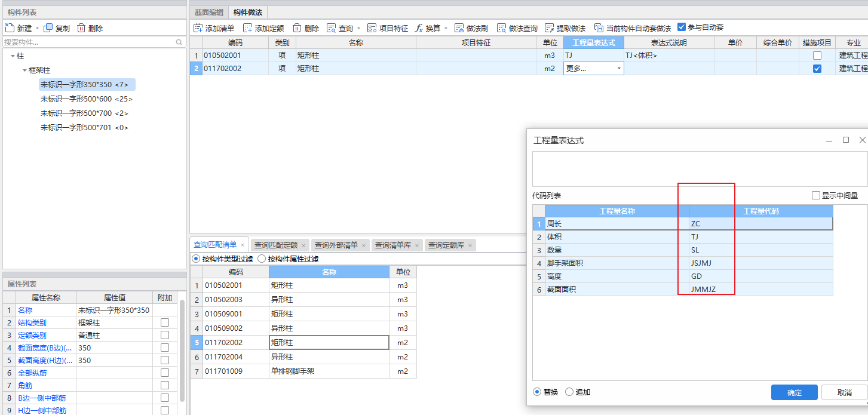Uncheck 措施项目 box for row 011702002

tap(817, 69)
